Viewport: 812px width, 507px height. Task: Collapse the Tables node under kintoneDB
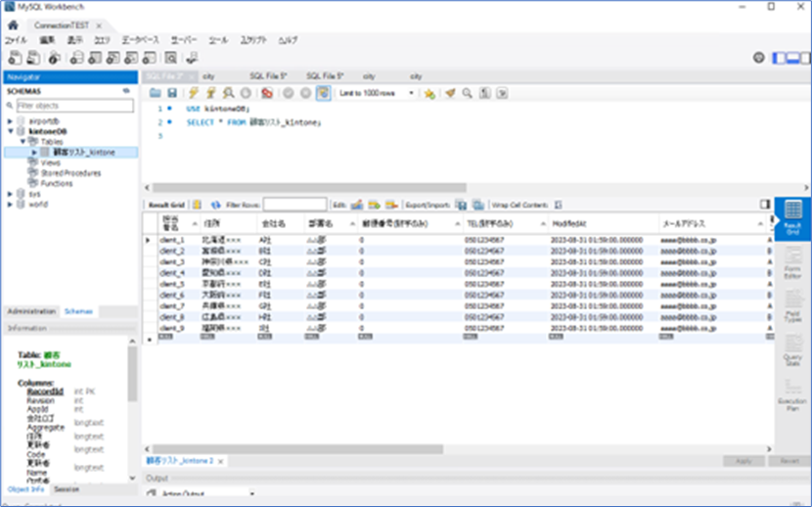23,141
